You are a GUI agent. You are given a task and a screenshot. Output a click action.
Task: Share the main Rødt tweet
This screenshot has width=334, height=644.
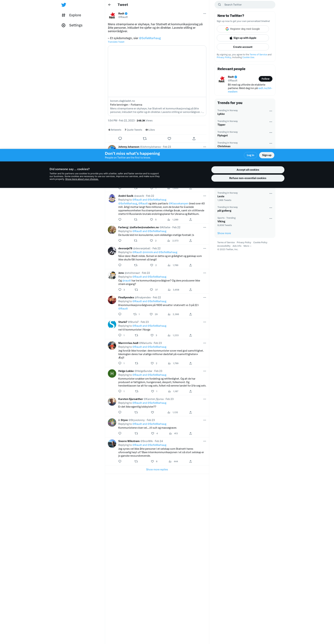coord(194,138)
